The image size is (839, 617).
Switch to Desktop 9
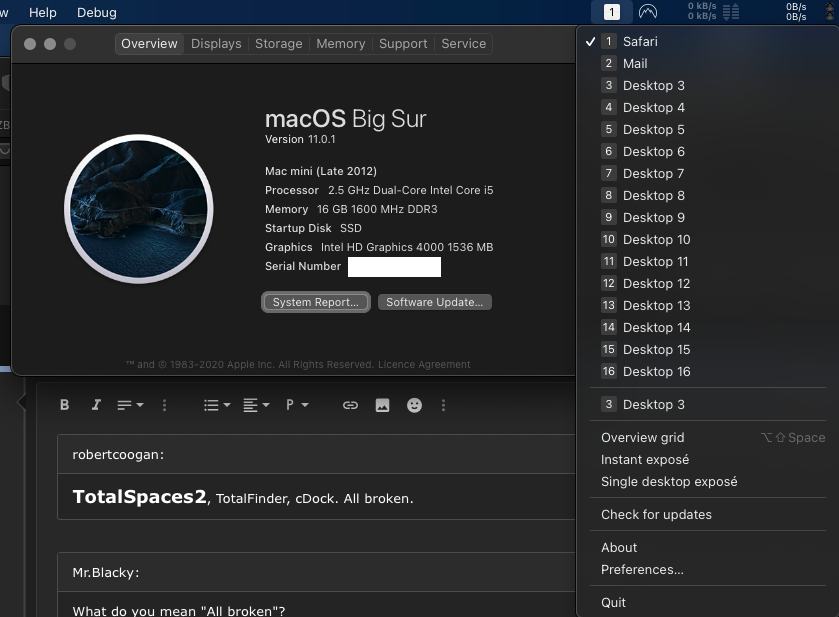[x=707, y=217]
